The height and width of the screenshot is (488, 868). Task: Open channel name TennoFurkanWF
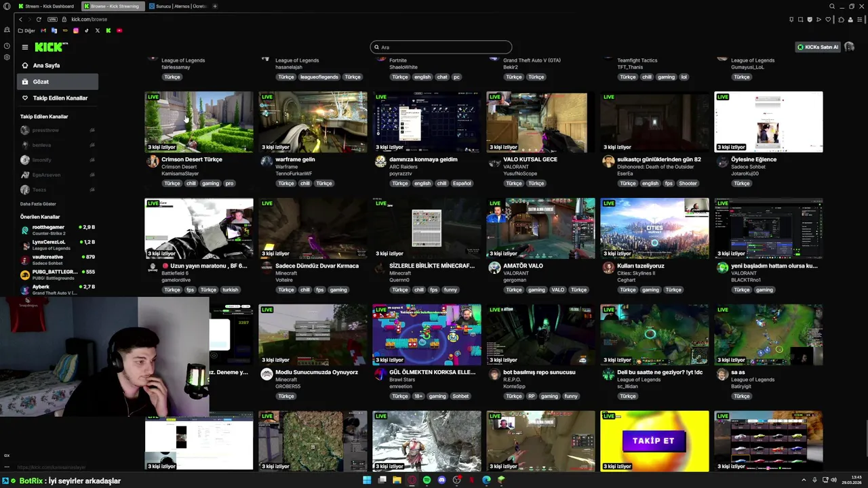coord(294,174)
